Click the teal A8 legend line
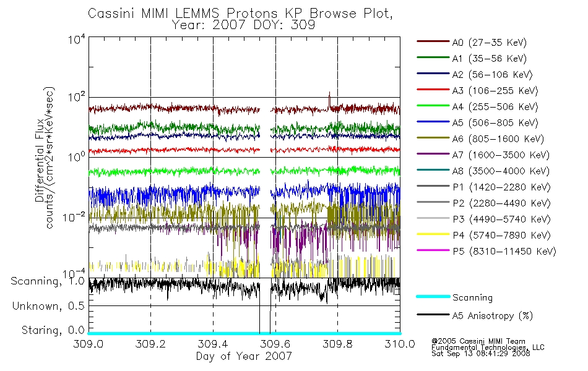588x371 pixels. click(x=433, y=170)
